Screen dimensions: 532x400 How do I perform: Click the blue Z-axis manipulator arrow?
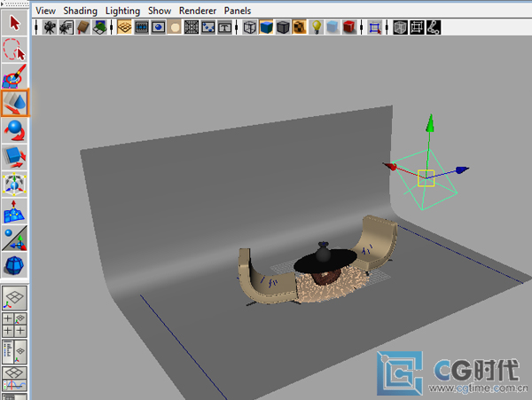pos(462,169)
